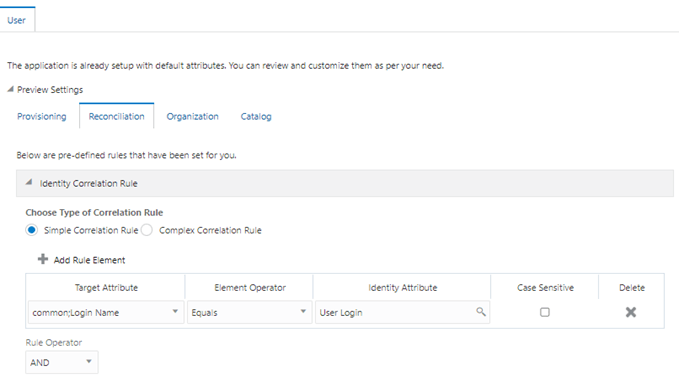Click the Choose Type of Correlation Rule heading

pyautogui.click(x=94, y=213)
